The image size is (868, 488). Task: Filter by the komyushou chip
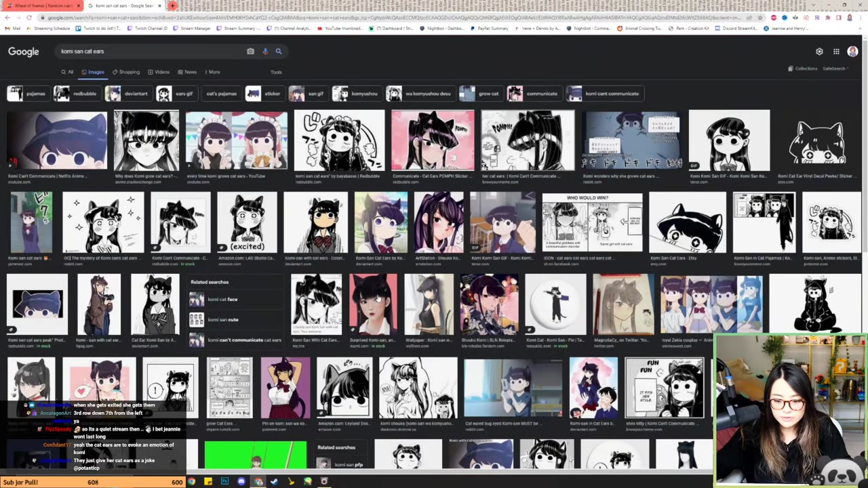(357, 94)
